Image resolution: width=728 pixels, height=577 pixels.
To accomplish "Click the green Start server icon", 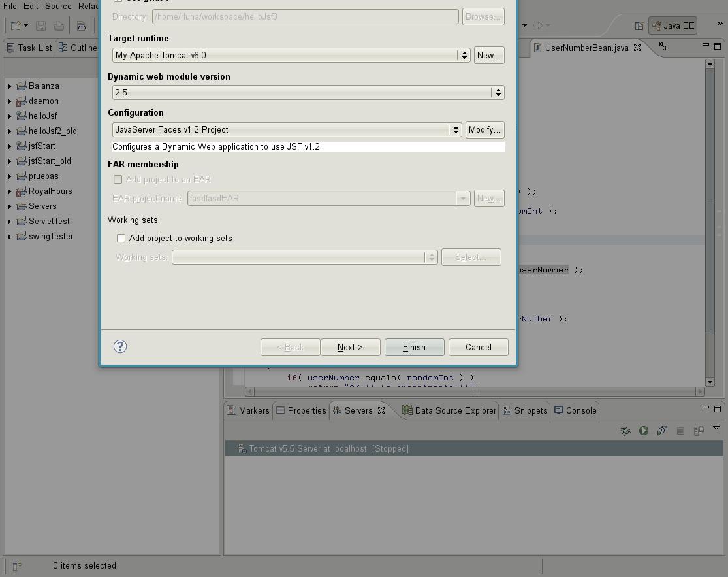I will [644, 431].
